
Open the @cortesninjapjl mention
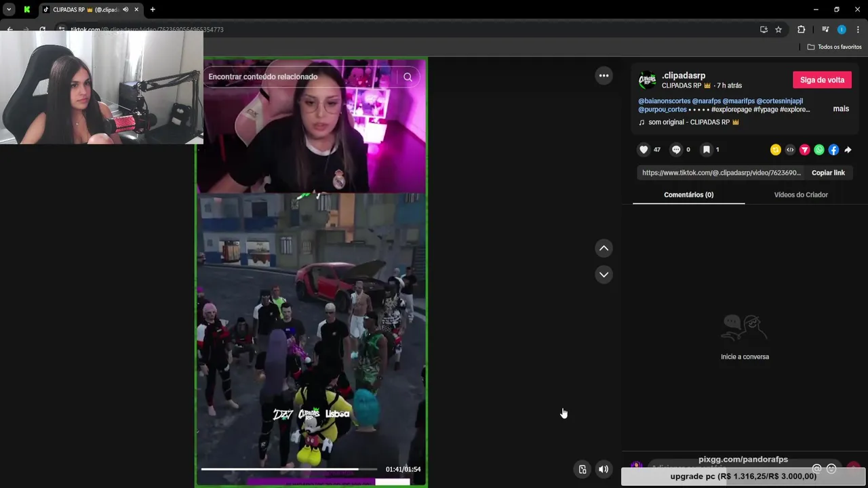779,101
